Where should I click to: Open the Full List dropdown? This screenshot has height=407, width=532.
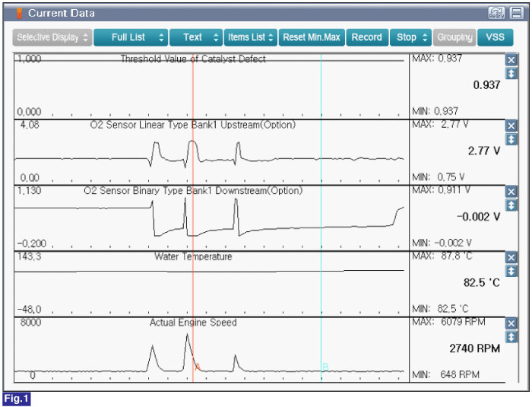[131, 37]
